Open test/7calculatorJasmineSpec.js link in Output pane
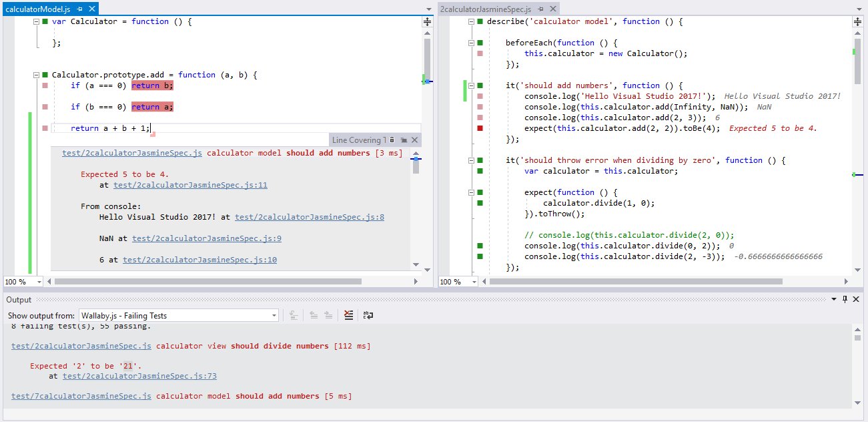This screenshot has height=422, width=868. (81, 396)
